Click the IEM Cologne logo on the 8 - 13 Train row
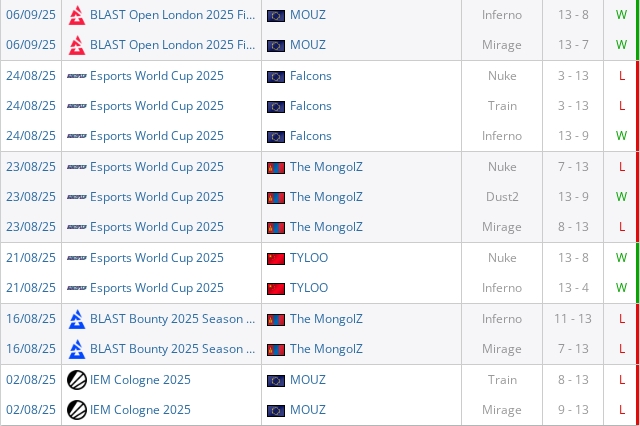The height and width of the screenshot is (426, 640). tap(76, 380)
